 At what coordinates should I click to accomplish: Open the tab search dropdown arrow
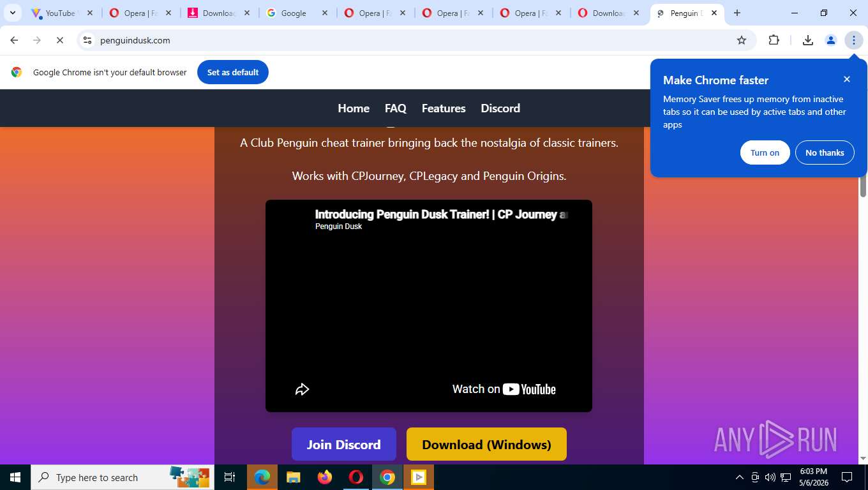[x=13, y=13]
